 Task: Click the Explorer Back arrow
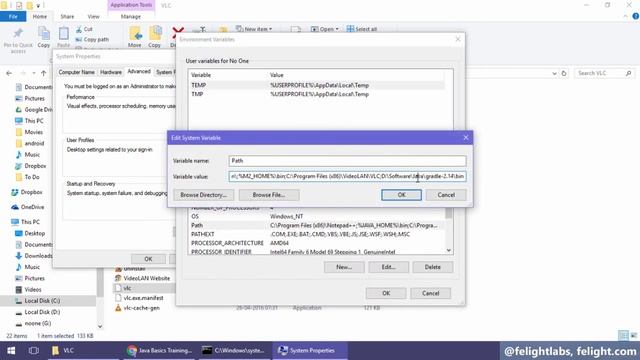(9, 73)
